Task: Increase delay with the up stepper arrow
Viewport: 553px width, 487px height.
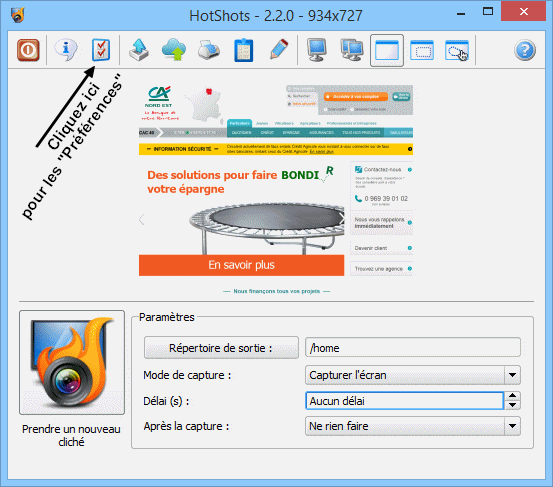Action: (x=512, y=396)
